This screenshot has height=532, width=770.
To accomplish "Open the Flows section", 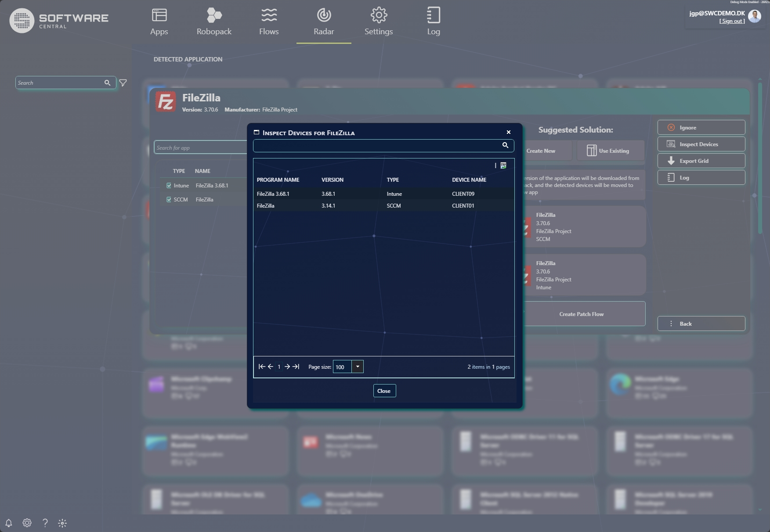I will (269, 22).
